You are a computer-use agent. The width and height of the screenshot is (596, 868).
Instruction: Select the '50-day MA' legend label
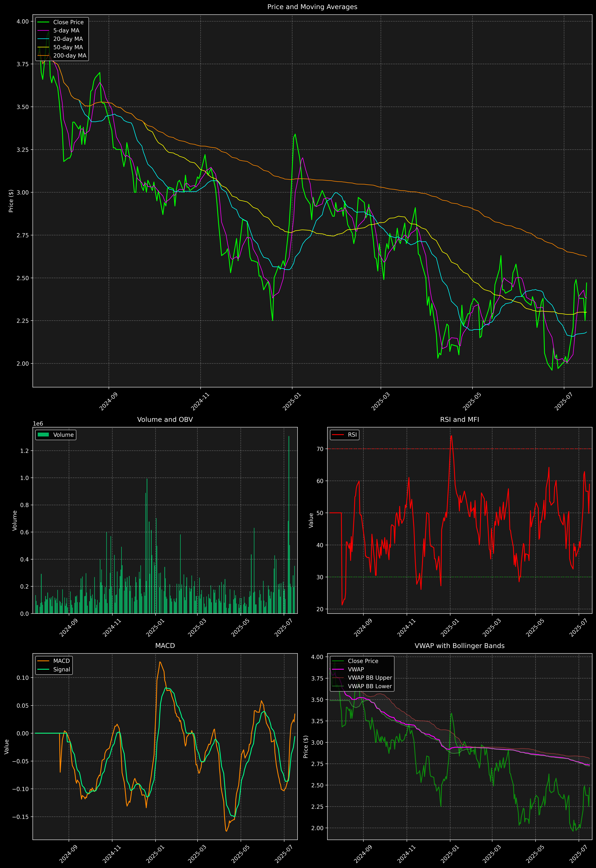(68, 47)
